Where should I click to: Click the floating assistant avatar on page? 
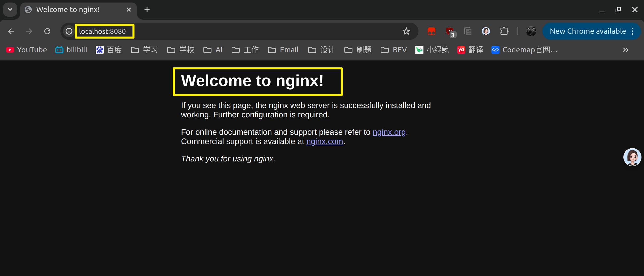point(632,157)
